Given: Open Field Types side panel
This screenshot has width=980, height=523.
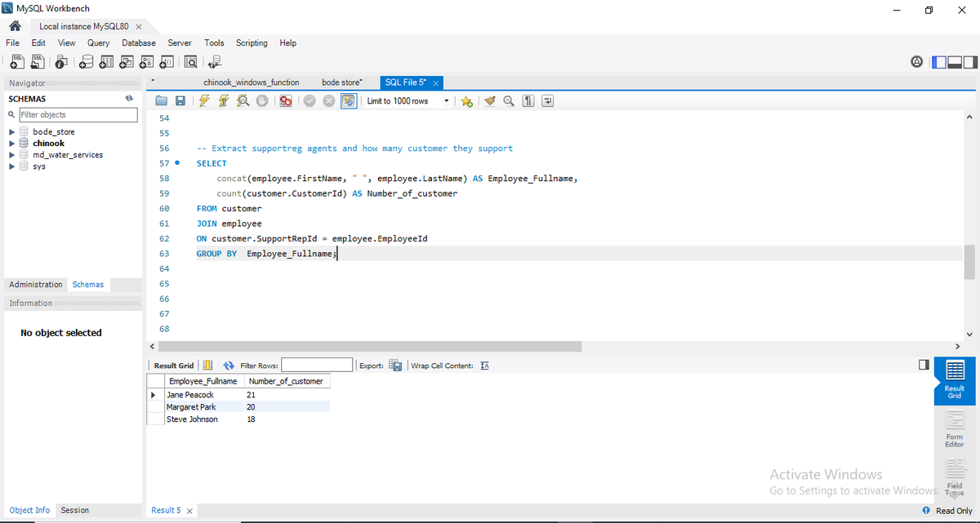Looking at the screenshot, I should click(x=954, y=476).
